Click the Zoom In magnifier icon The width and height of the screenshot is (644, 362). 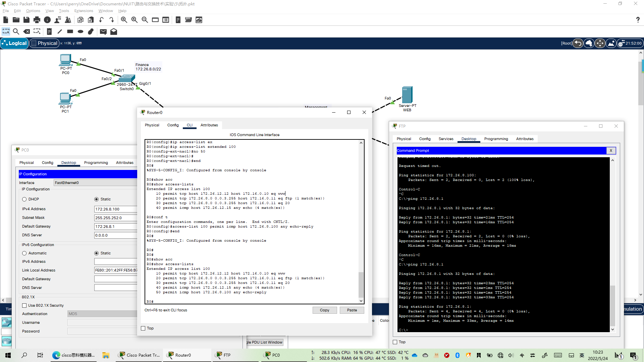point(124,20)
